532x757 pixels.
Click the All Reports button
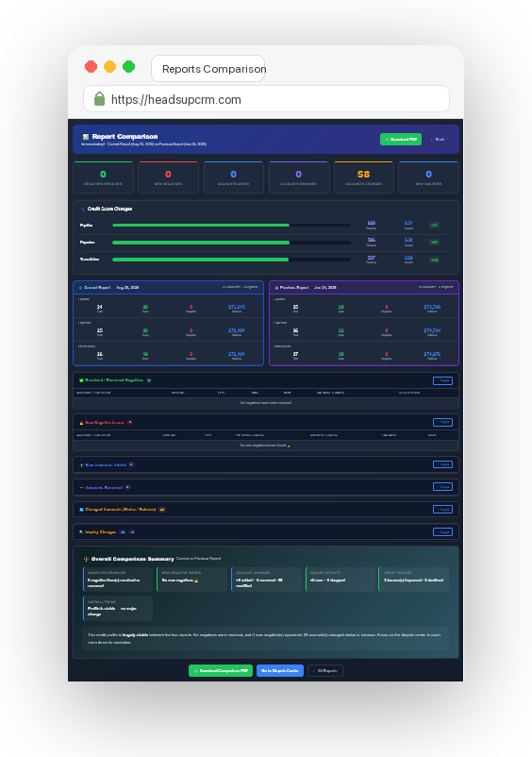click(x=325, y=670)
